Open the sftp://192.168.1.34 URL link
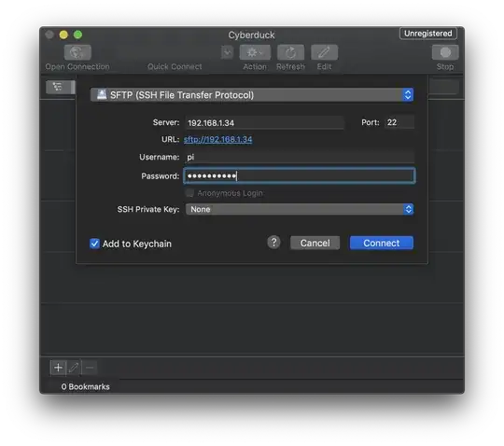The width and height of the screenshot is (504, 446). click(x=217, y=139)
